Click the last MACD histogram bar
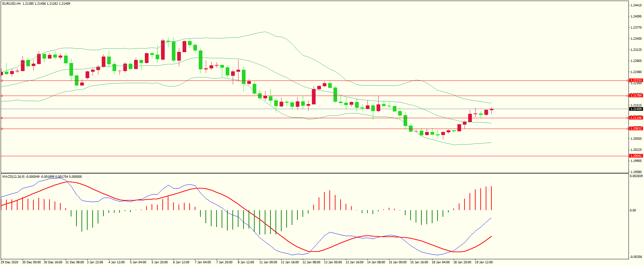The width and height of the screenshot is (644, 266). (491, 198)
